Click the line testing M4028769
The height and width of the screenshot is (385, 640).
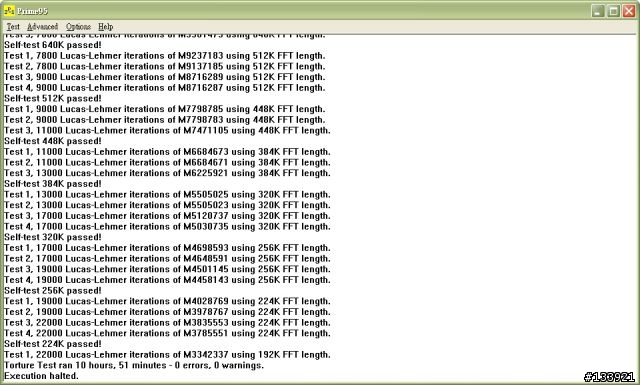(167, 301)
